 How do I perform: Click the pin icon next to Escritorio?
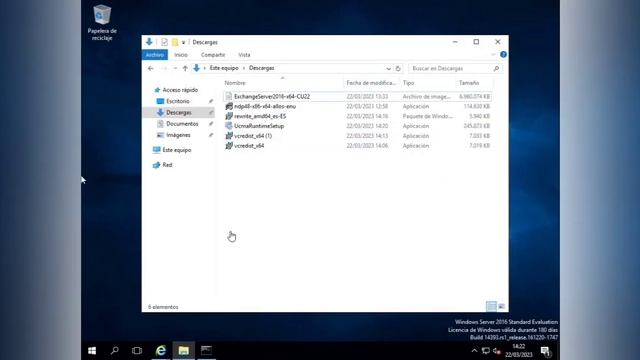click(x=211, y=101)
